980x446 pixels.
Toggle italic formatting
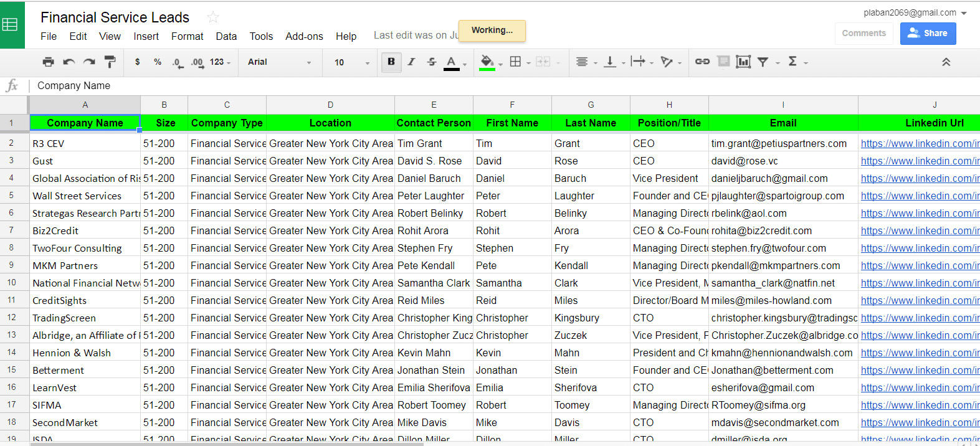click(411, 62)
